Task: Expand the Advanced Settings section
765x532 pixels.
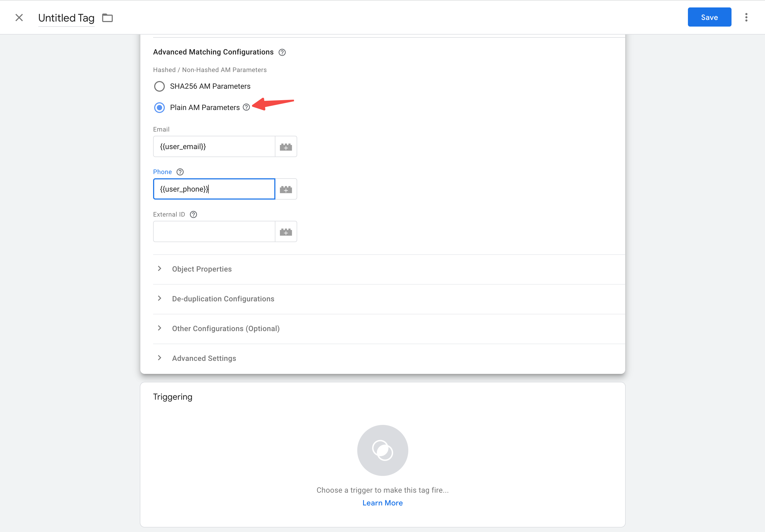Action: 204,358
